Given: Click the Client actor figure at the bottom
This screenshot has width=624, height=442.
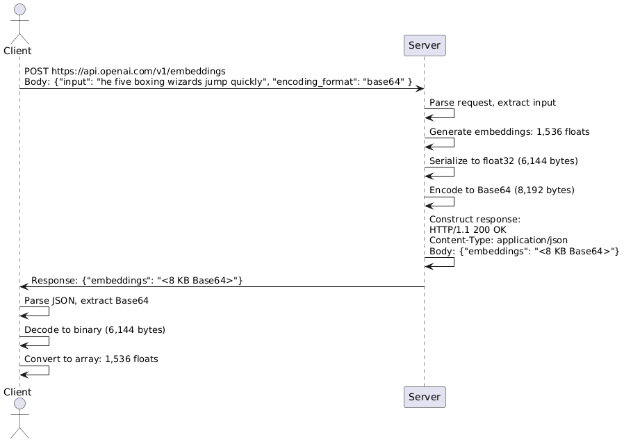Looking at the screenshot, I should pyautogui.click(x=20, y=418).
